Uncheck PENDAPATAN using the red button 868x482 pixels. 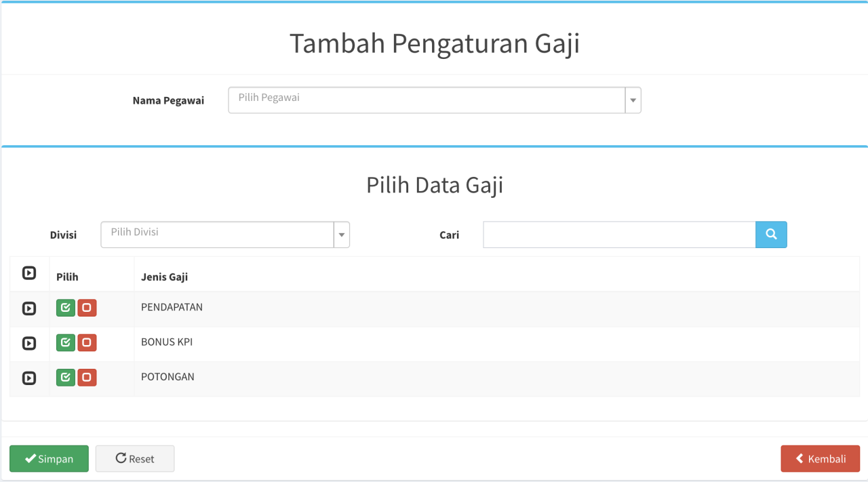87,308
